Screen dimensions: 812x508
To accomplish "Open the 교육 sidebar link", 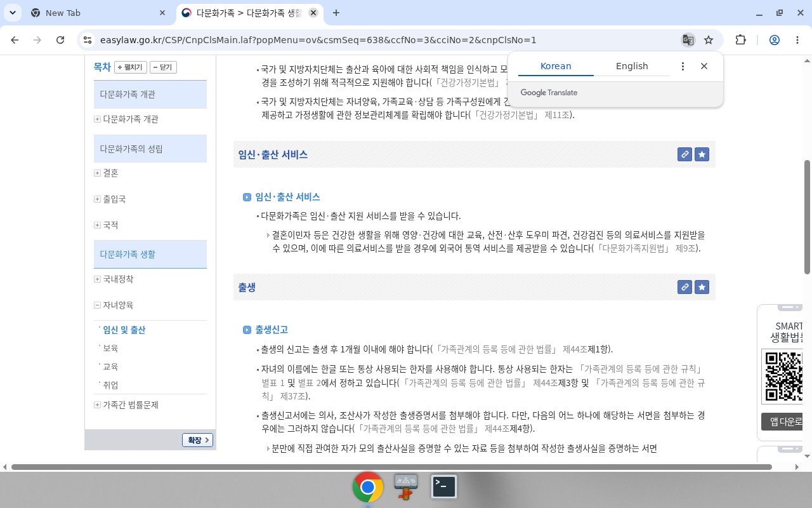I will pos(110,367).
